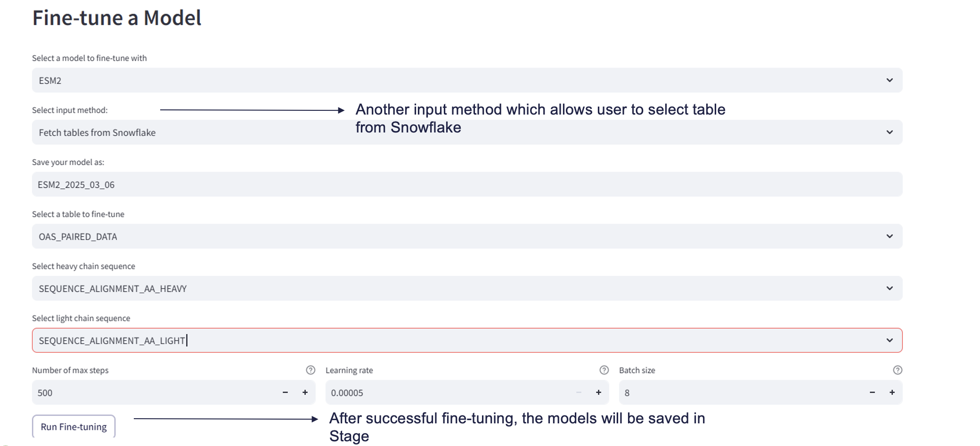Expand the heavy chain sequence dropdown
Image resolution: width=980 pixels, height=446 pixels.
(890, 289)
